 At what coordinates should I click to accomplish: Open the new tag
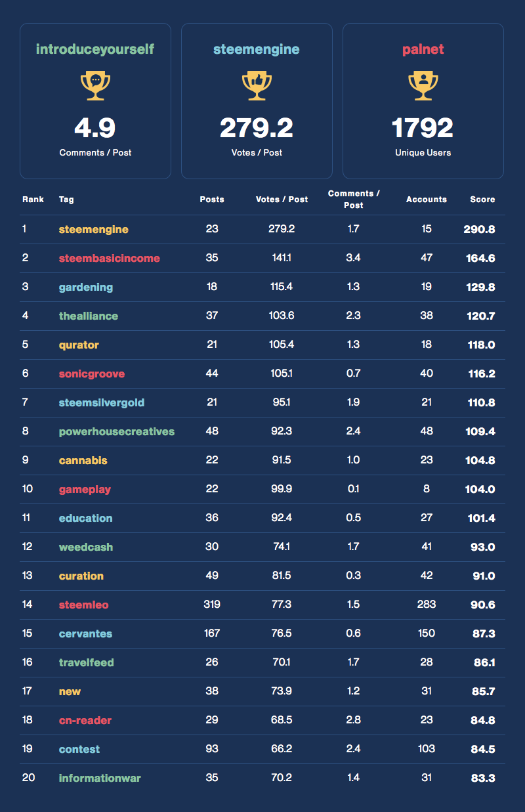point(70,691)
